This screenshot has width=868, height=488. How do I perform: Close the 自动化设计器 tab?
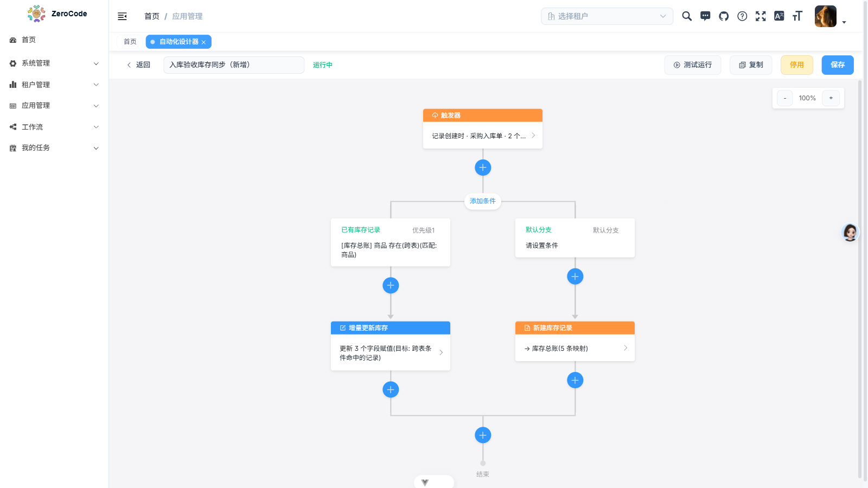point(203,42)
